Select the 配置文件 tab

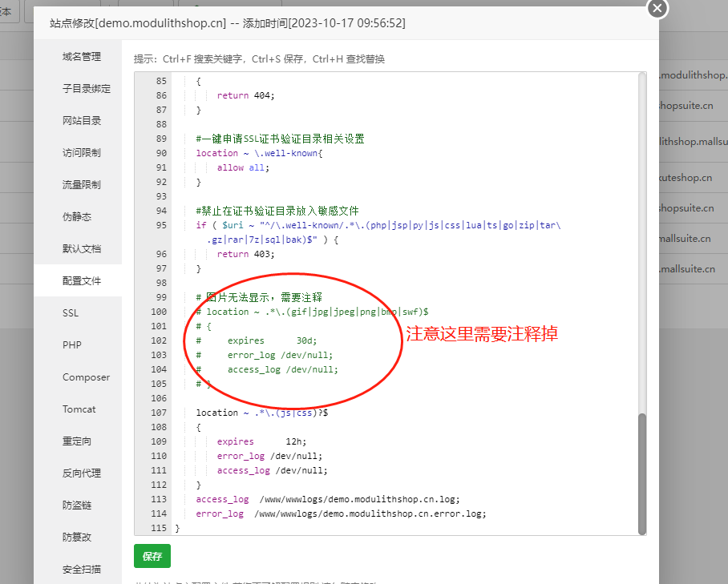pos(82,281)
